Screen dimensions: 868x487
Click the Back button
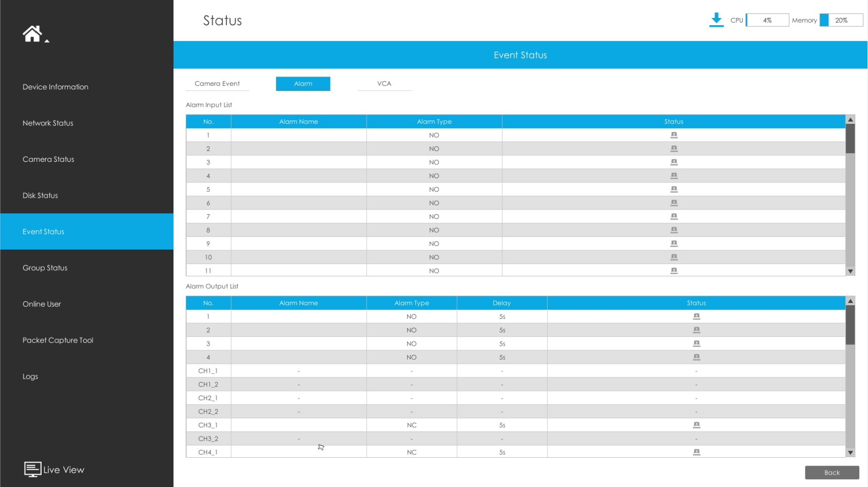[x=832, y=473]
